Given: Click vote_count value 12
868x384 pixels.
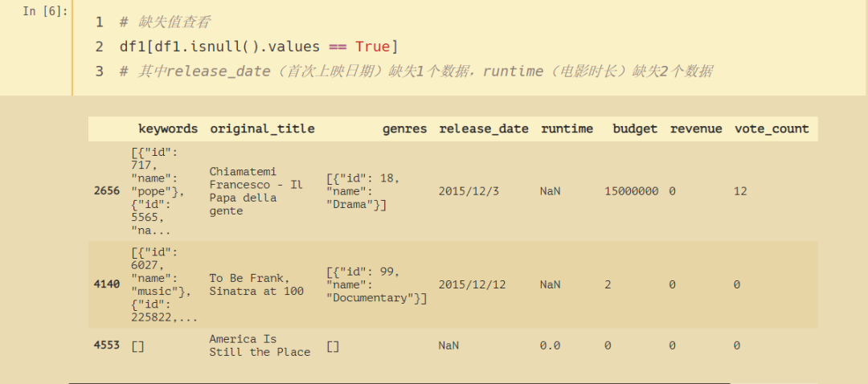Looking at the screenshot, I should click(x=741, y=191).
